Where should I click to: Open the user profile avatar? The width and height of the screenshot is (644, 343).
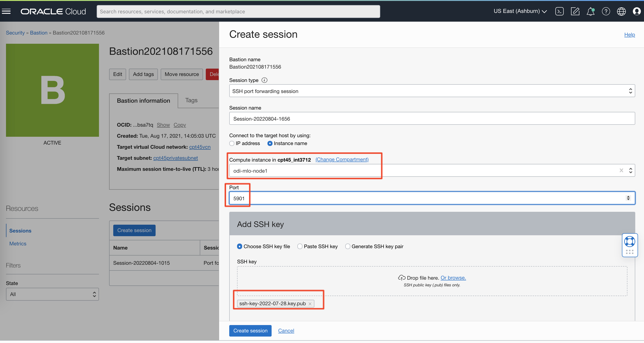pyautogui.click(x=637, y=11)
